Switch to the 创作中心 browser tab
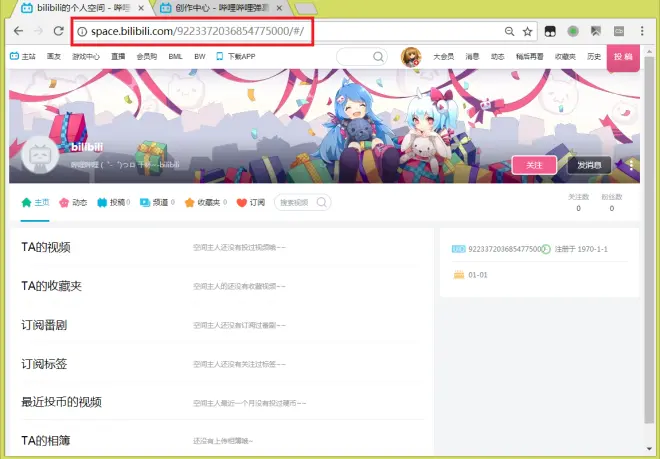 click(x=222, y=8)
